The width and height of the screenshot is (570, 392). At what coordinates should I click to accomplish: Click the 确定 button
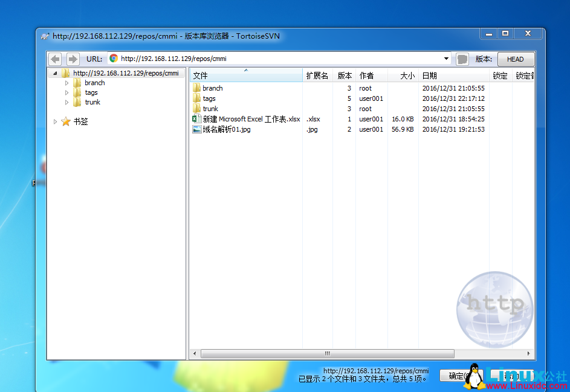(456, 376)
